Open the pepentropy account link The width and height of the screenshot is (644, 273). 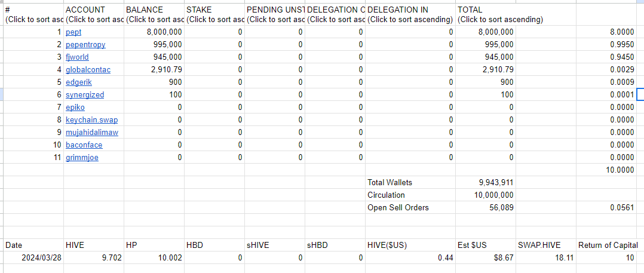tap(85, 44)
